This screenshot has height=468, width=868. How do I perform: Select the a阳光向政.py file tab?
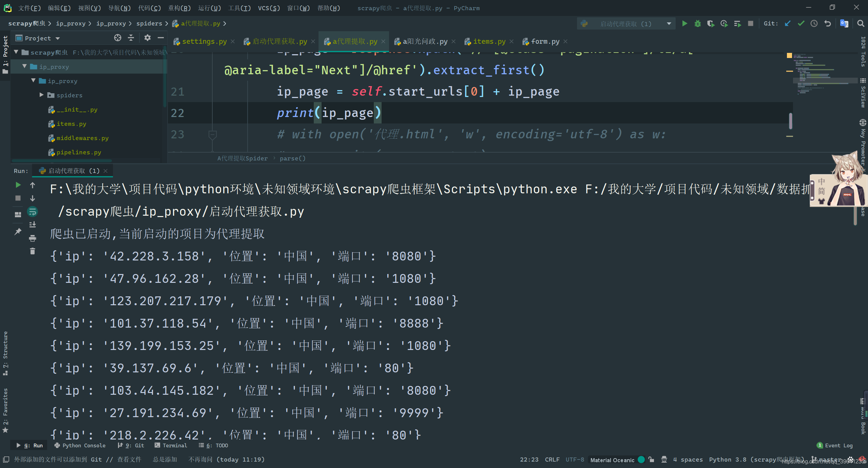pos(424,41)
